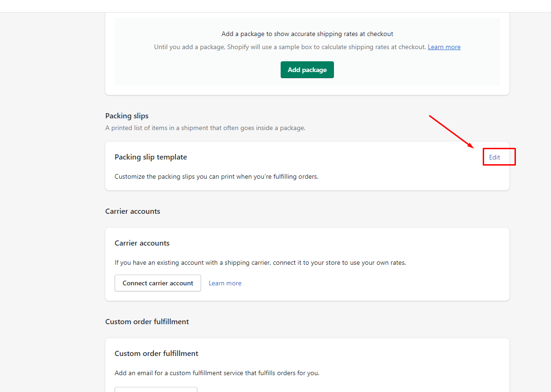551x392 pixels.
Task: Click the existing shipping carrier account description
Action: click(x=260, y=262)
